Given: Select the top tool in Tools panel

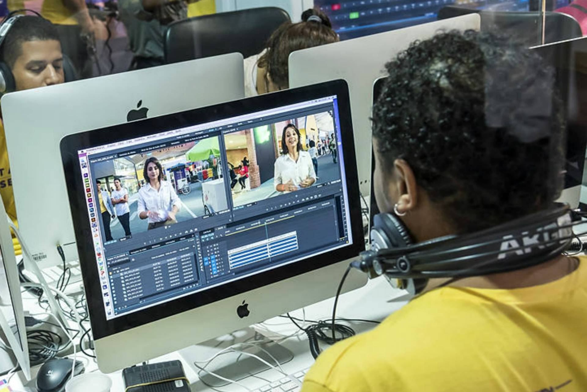Looking at the screenshot, I should tap(197, 237).
